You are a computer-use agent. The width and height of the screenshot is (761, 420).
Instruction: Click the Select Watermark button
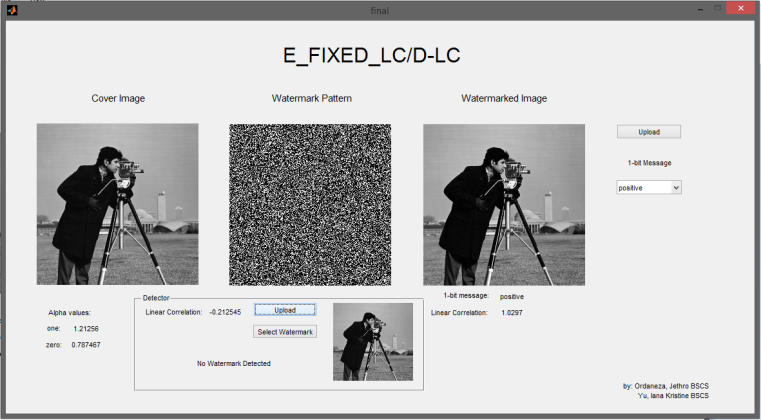(285, 332)
